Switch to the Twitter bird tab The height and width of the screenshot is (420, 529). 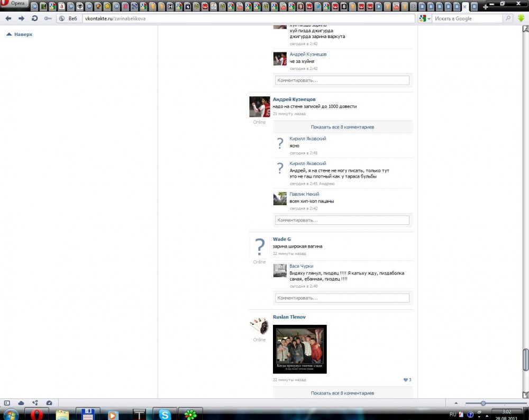point(318,6)
